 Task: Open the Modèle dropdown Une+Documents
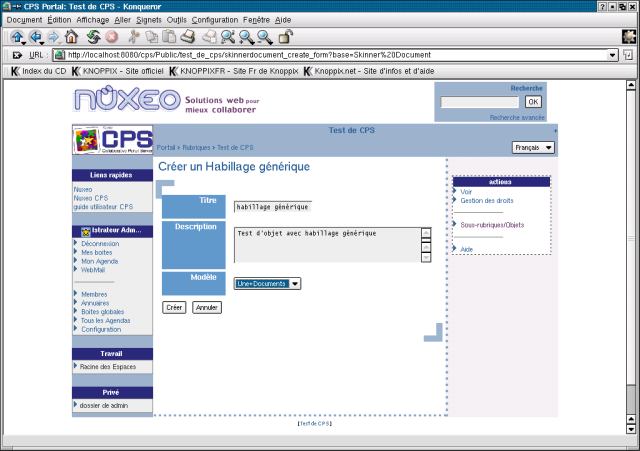(x=267, y=283)
